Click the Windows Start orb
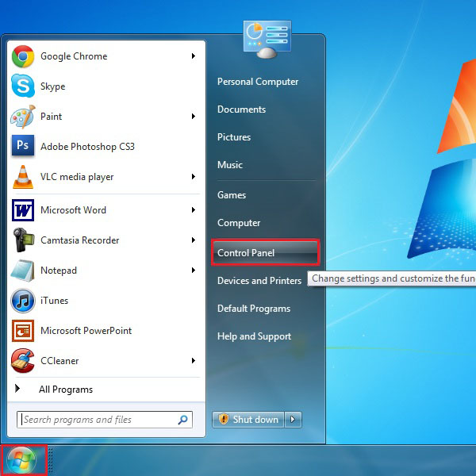This screenshot has height=476, width=476. coord(21,461)
